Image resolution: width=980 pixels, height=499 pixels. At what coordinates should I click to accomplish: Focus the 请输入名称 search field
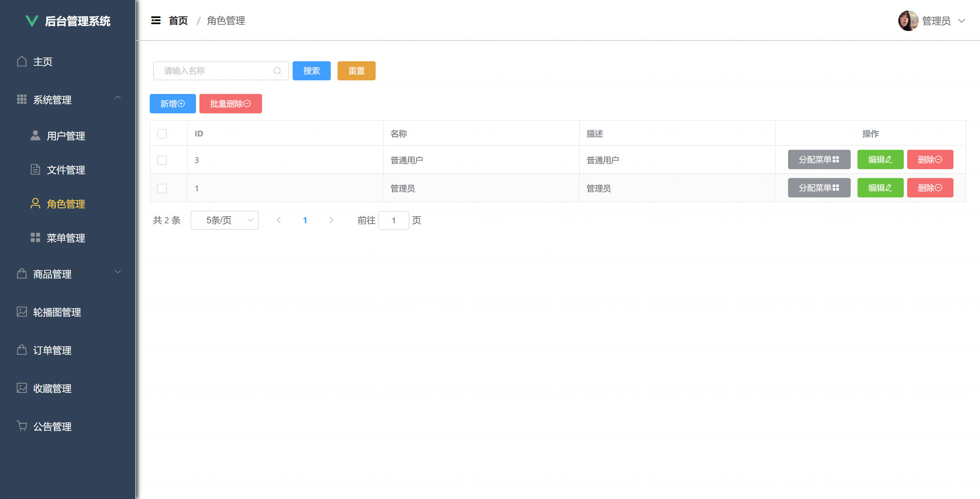[221, 71]
